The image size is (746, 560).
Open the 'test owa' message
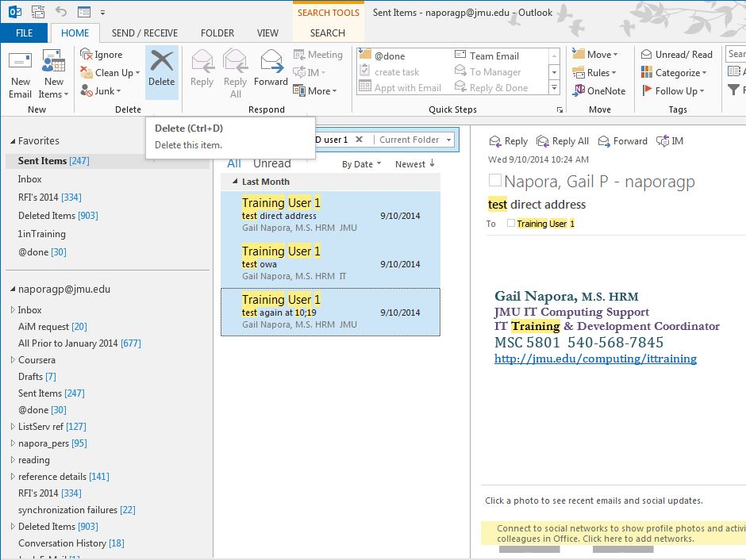330,263
